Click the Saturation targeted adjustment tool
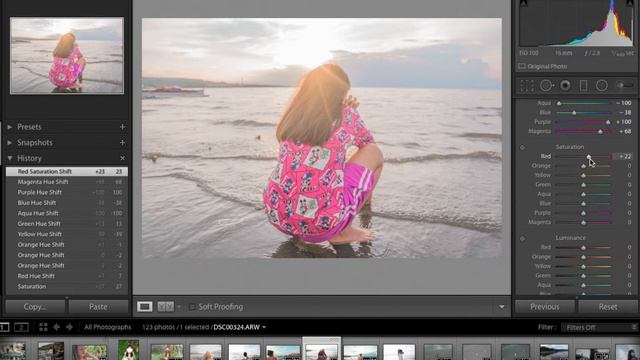Image resolution: width=640 pixels, height=360 pixels. pos(522,147)
